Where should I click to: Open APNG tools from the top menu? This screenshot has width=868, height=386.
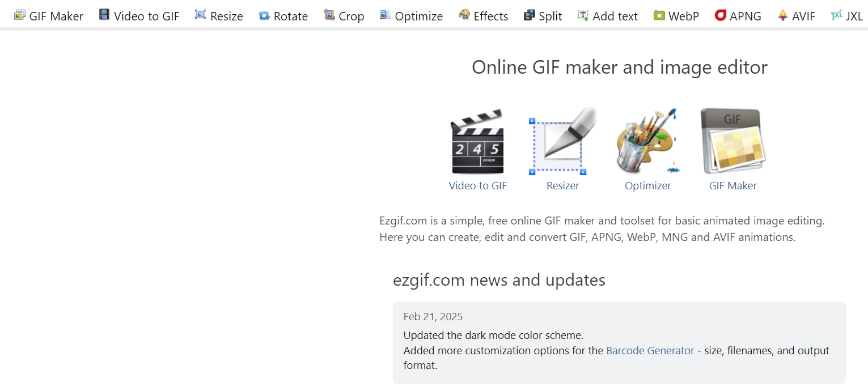pyautogui.click(x=746, y=16)
